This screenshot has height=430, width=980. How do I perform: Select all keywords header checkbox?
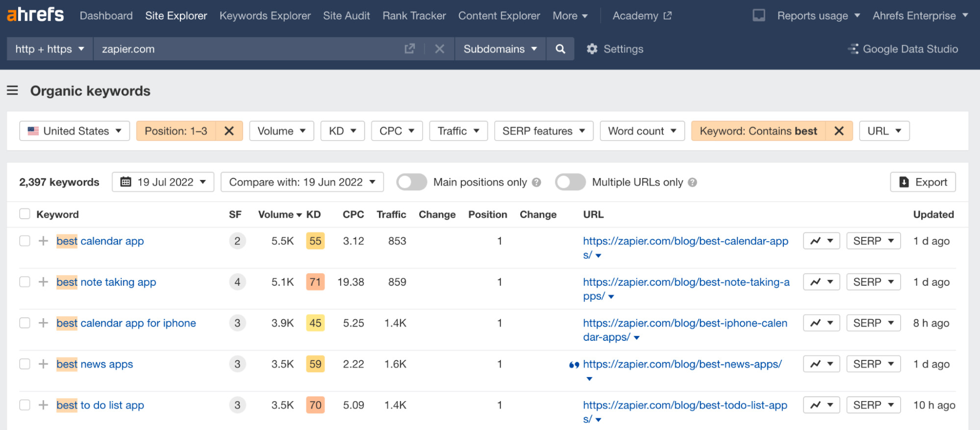[x=25, y=214]
